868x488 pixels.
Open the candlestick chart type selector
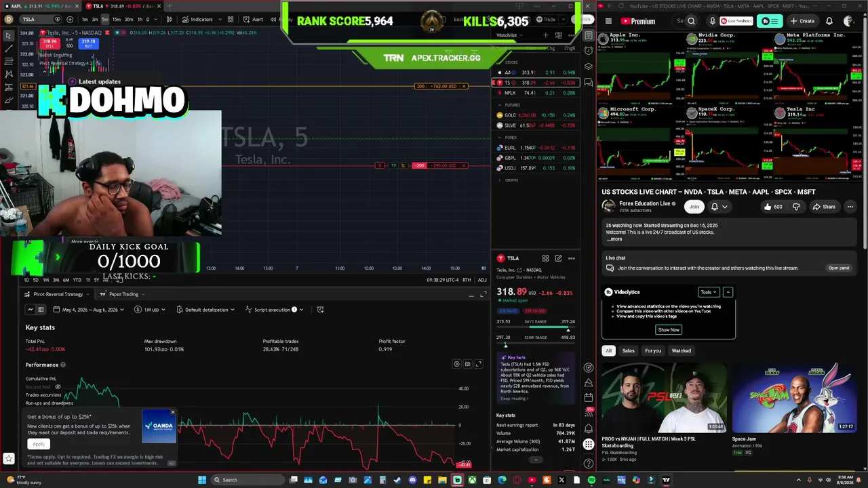point(169,19)
